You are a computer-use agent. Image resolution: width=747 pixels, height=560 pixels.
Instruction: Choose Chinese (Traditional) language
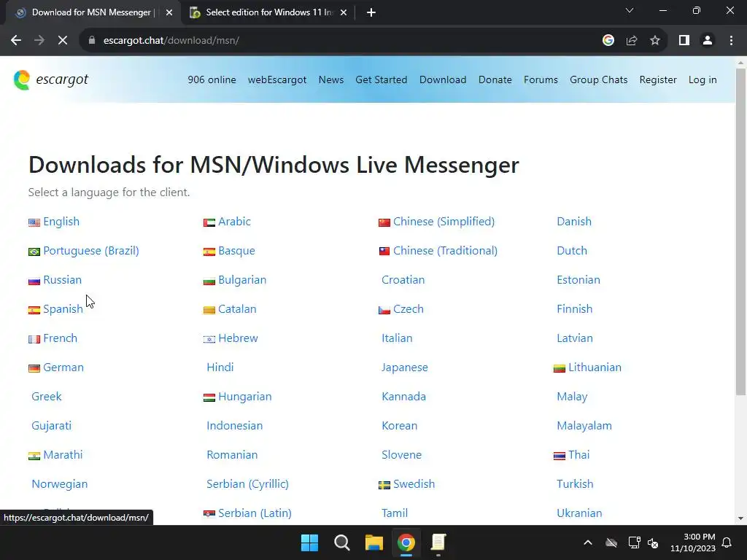pos(445,251)
